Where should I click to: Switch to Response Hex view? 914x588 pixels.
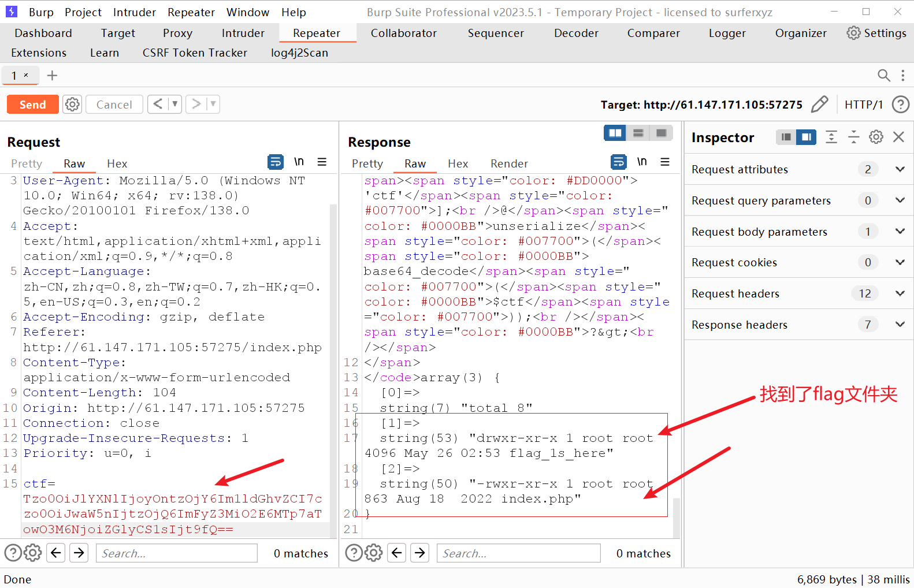point(458,163)
